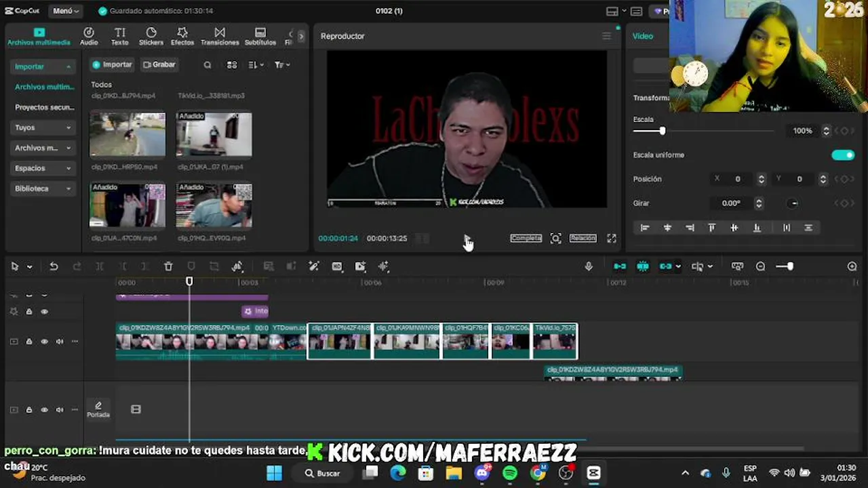Click Buscar in Windows taskbar
868x488 pixels.
click(321, 473)
